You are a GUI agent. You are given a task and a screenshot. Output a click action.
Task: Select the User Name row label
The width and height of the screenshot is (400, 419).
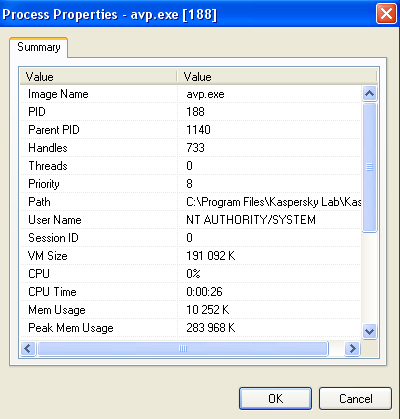[x=55, y=220]
